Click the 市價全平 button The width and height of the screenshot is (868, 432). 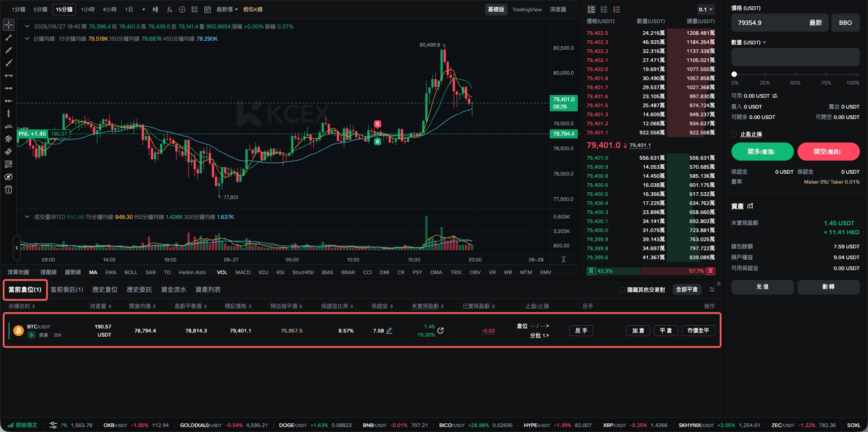click(698, 331)
